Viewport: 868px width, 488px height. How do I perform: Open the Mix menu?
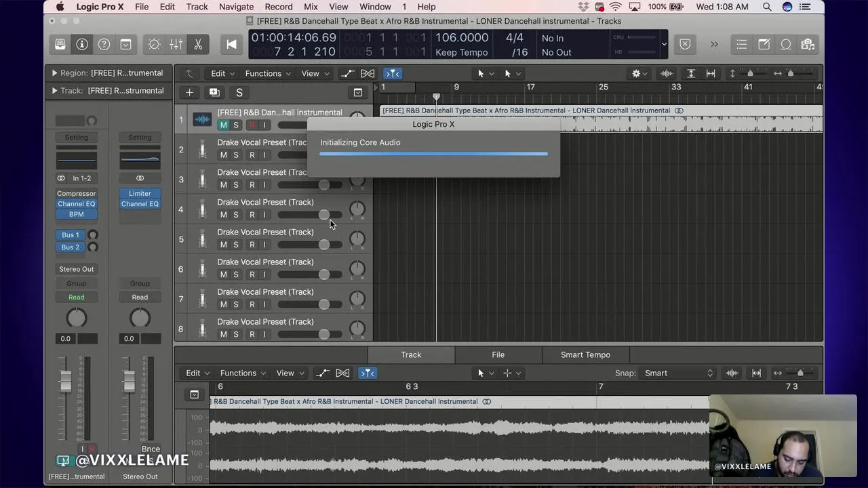[311, 7]
